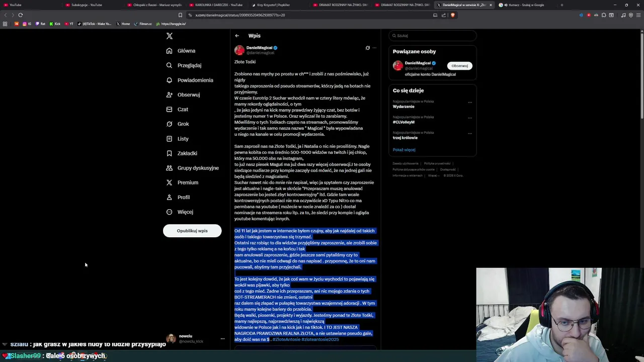Open the browser hamburger menu
Image resolution: width=644 pixels, height=362 pixels.
[x=638, y=15]
